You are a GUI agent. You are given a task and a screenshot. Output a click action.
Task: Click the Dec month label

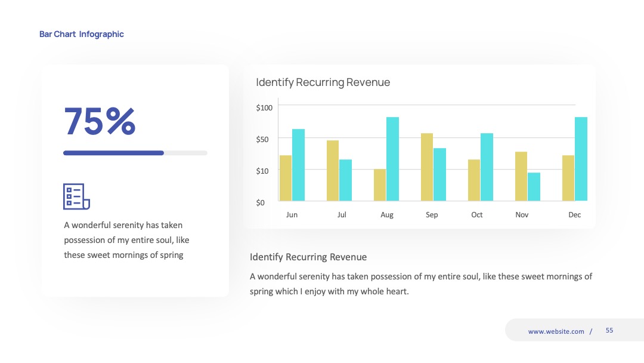pos(575,214)
